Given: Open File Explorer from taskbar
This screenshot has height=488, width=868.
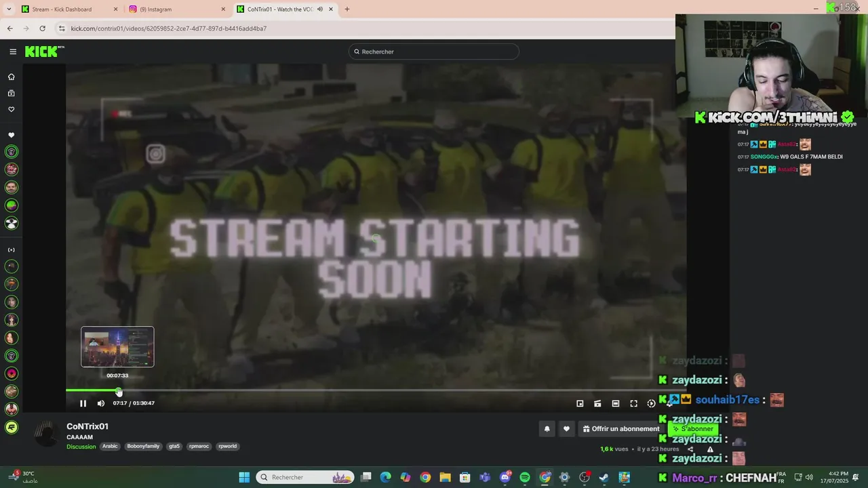Looking at the screenshot, I should (445, 477).
